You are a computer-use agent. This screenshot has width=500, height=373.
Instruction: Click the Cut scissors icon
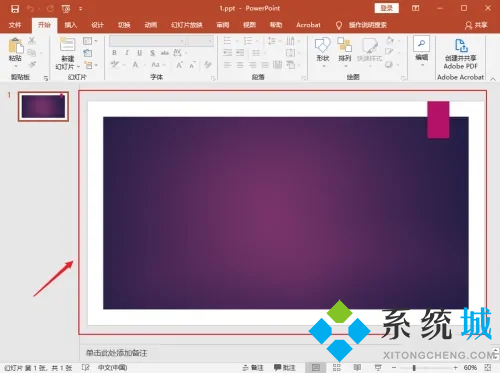[32, 41]
